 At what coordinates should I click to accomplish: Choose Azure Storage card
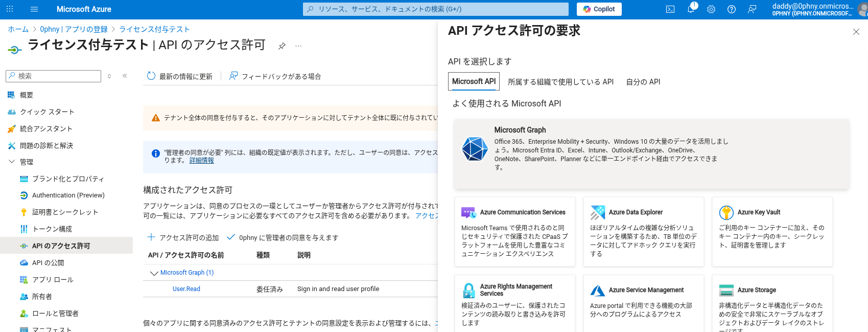772,304
